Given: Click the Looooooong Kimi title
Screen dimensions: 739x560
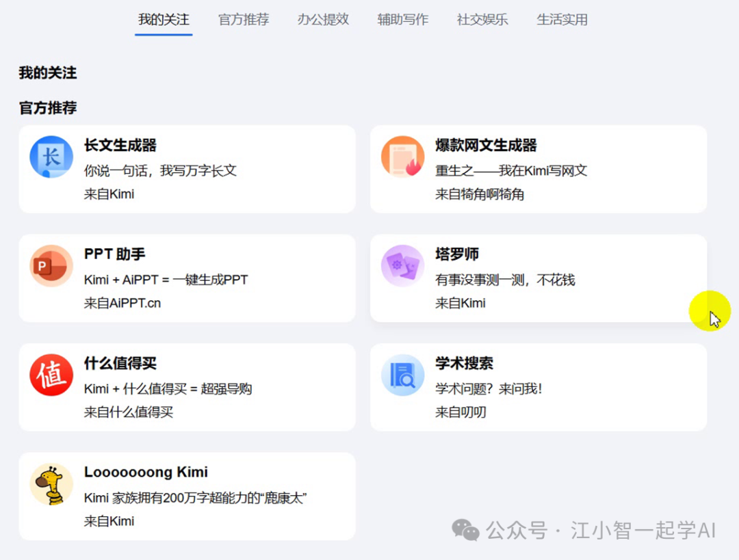Looking at the screenshot, I should 146,472.
